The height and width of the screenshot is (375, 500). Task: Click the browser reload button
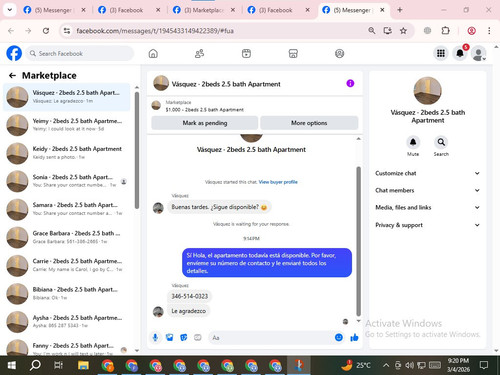[x=46, y=31]
